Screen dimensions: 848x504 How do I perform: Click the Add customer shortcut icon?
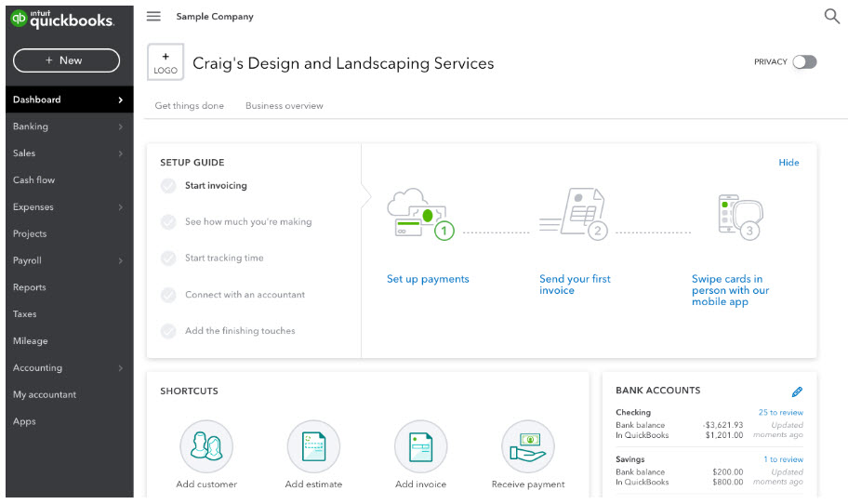pyautogui.click(x=206, y=446)
